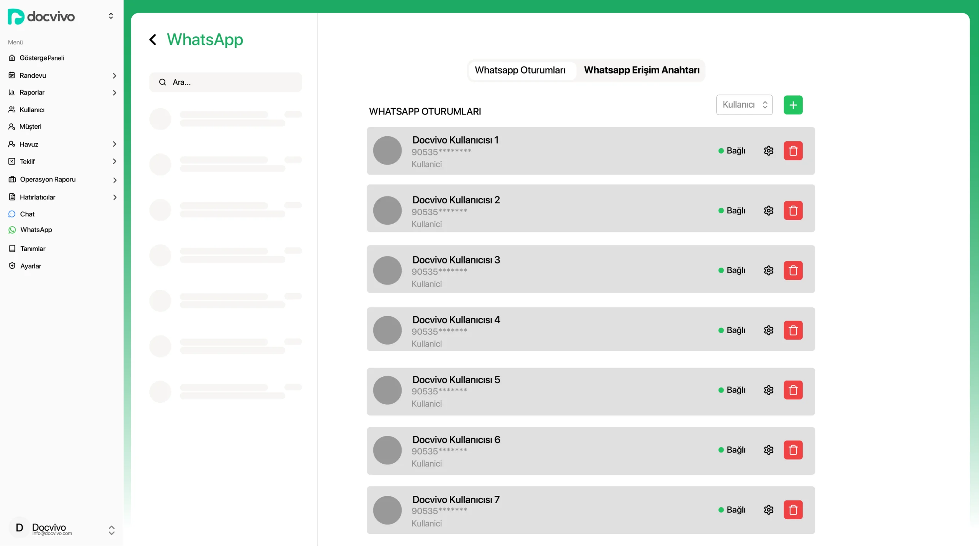Open the workspace switcher next to docvivo logo

click(x=111, y=16)
